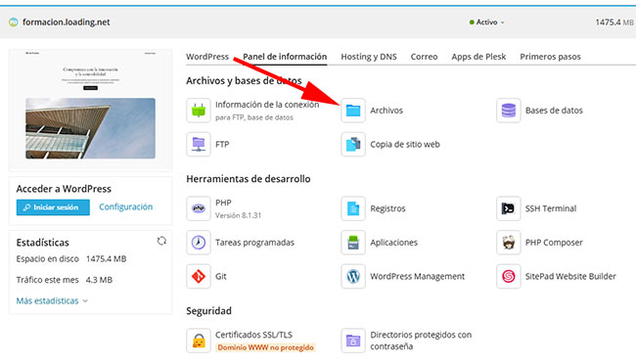Open the Git icon
This screenshot has width=636, height=364.
(199, 276)
